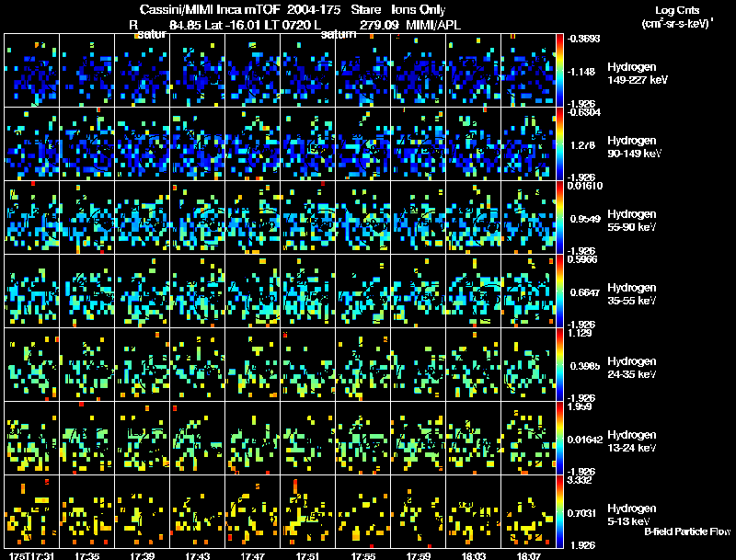Click the 'Log Cnts' colorbar heading
736x560 pixels.
coord(677,10)
